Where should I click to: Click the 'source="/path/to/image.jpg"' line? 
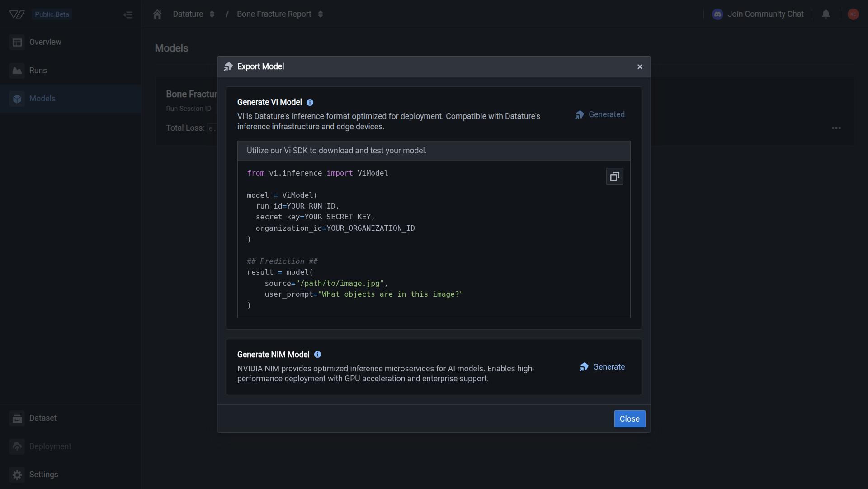[326, 284]
